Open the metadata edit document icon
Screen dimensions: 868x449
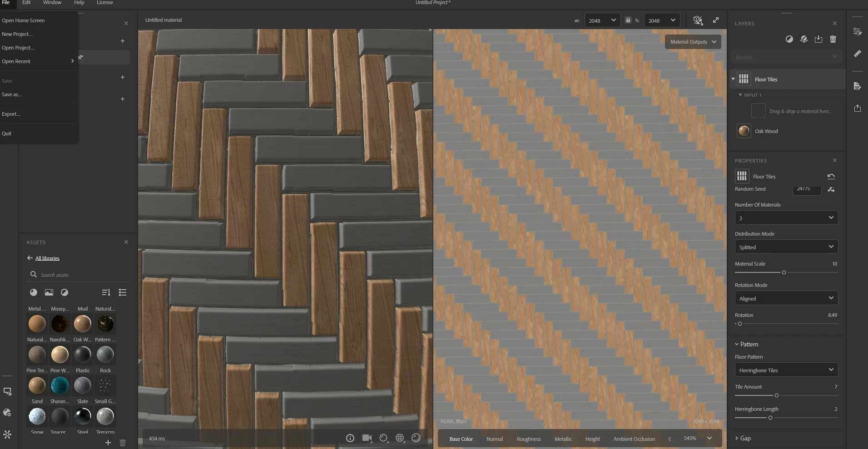click(857, 86)
